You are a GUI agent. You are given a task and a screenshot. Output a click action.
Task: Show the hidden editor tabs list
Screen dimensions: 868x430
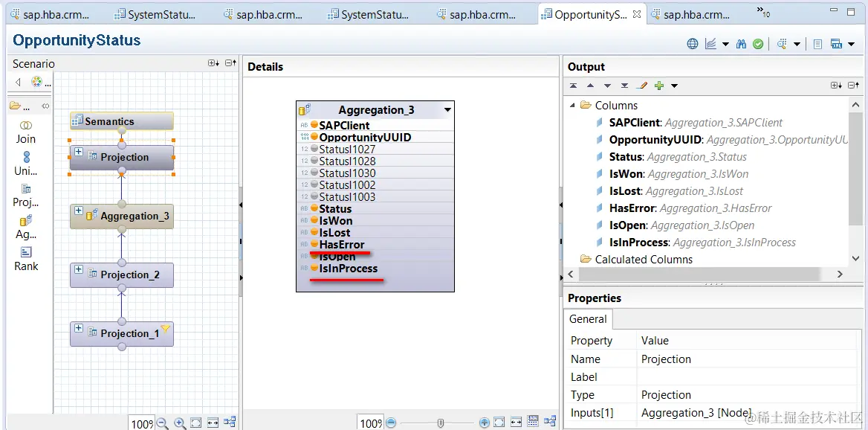[x=762, y=11]
